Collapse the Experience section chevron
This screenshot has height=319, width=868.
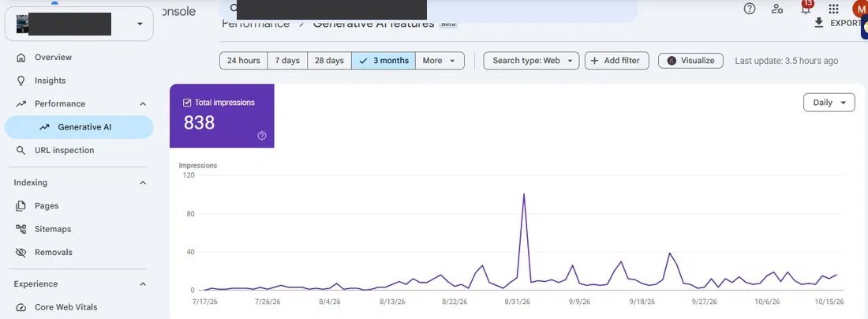coord(142,284)
